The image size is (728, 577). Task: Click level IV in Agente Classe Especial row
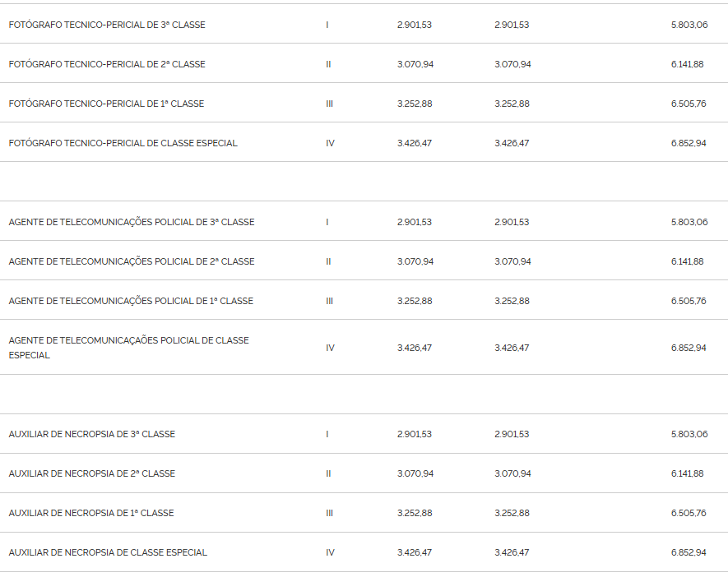(x=330, y=348)
